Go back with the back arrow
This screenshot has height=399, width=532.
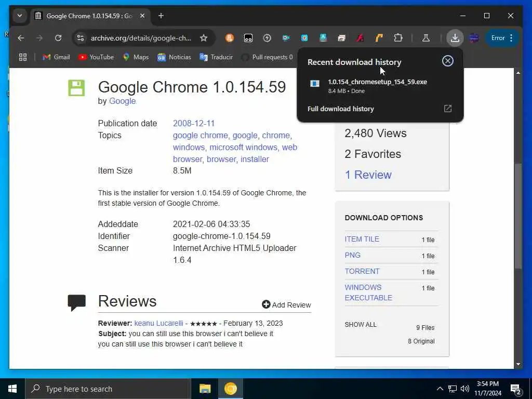(x=21, y=38)
